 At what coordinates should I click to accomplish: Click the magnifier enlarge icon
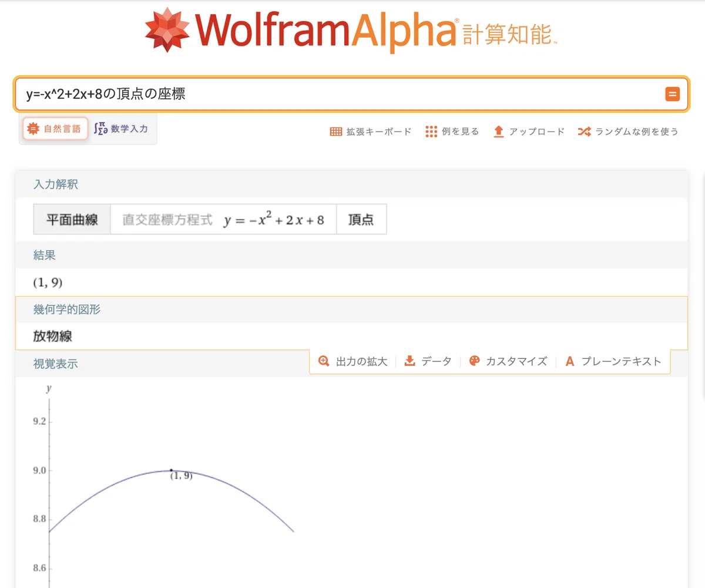click(x=324, y=361)
